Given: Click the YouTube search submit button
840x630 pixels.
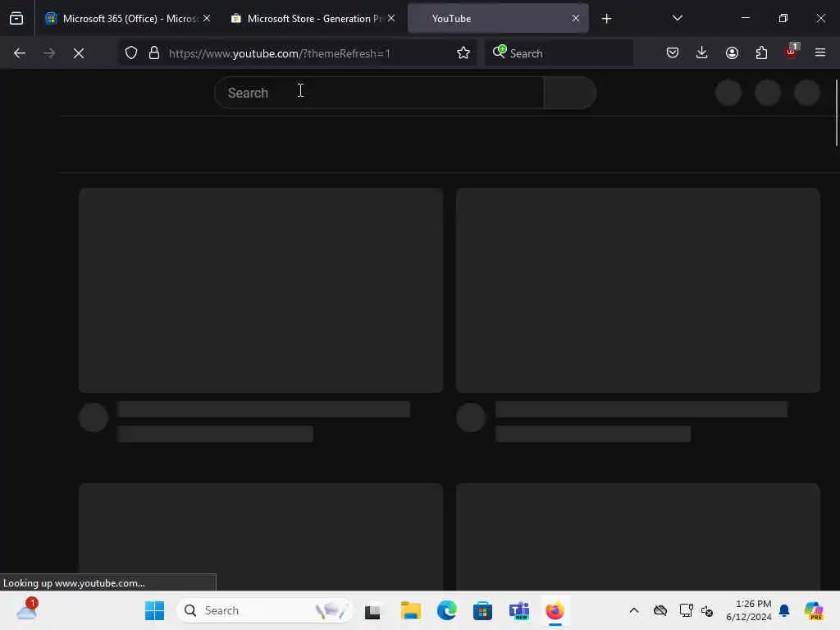Looking at the screenshot, I should 570,93.
